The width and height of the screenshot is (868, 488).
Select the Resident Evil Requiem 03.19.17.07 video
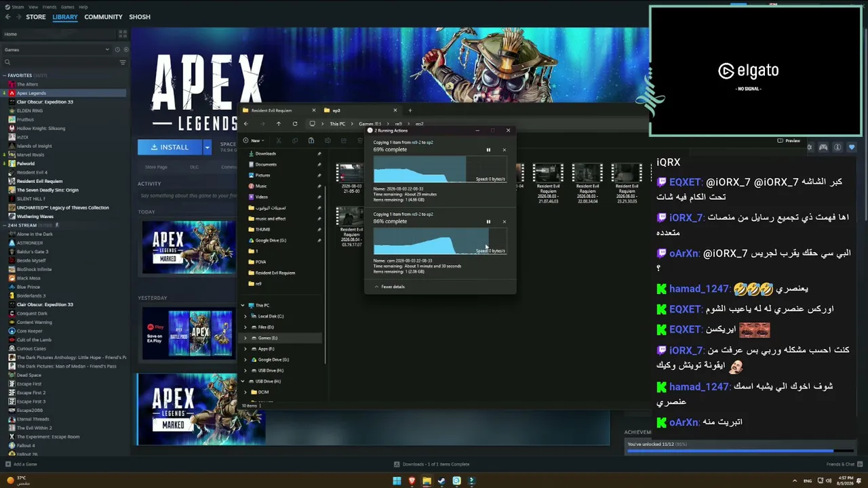coord(351,226)
